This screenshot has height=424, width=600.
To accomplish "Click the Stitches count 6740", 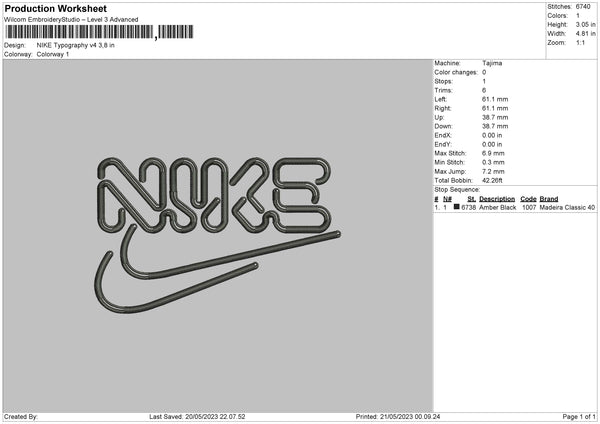I will coord(583,7).
